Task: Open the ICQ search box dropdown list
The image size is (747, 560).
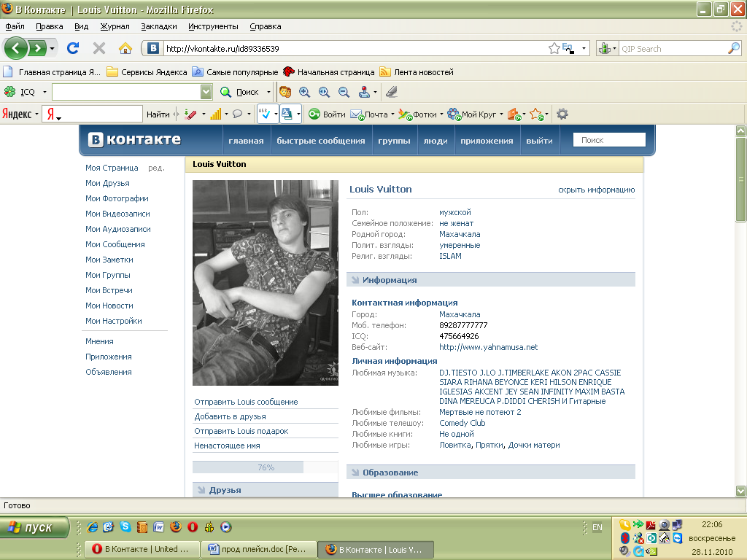Action: tap(206, 92)
